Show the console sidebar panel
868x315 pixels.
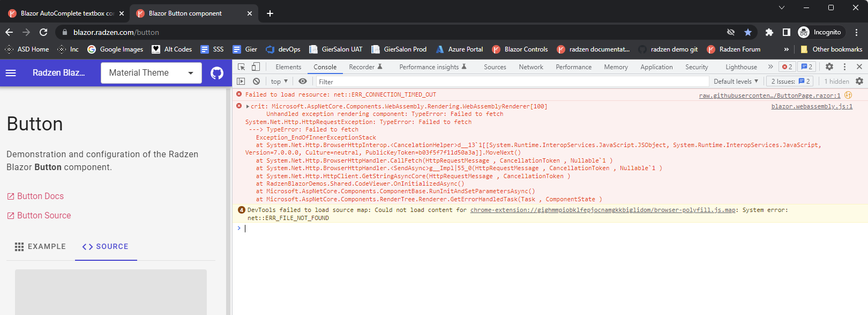[241, 82]
